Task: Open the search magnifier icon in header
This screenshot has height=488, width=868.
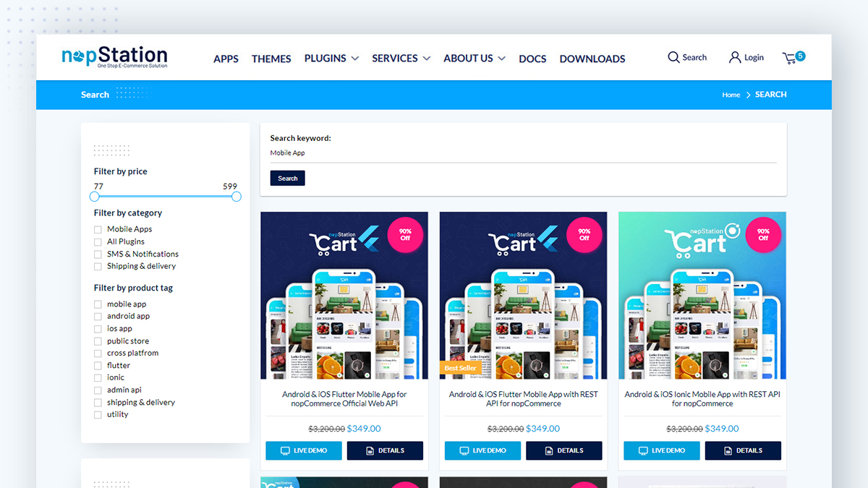Action: coord(673,57)
